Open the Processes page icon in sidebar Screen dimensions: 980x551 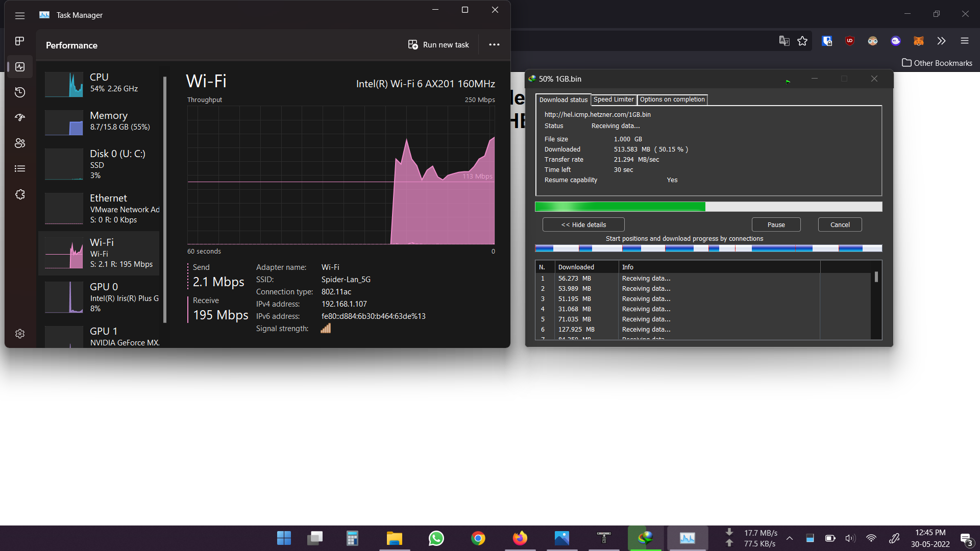[x=20, y=41]
